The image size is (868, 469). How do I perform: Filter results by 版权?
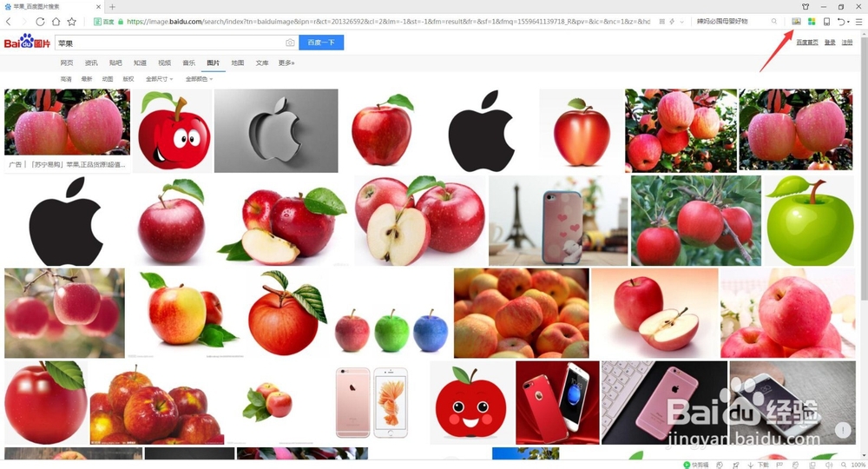pyautogui.click(x=128, y=79)
